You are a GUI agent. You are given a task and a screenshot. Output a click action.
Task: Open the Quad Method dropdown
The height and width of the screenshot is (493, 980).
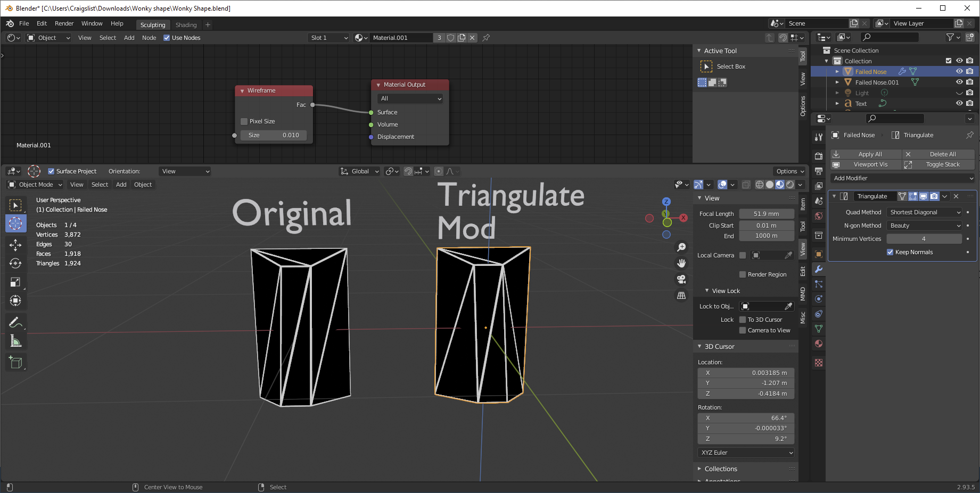(x=925, y=212)
